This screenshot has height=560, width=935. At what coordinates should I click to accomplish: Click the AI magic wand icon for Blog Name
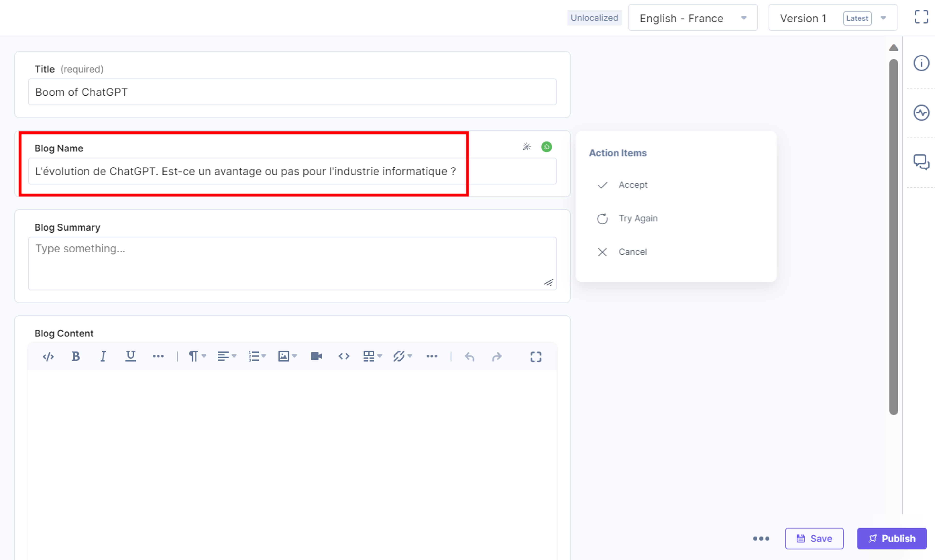(x=527, y=147)
